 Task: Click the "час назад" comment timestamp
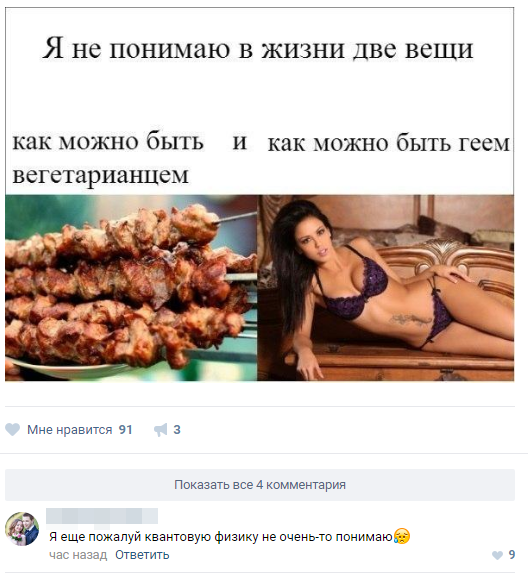click(78, 555)
